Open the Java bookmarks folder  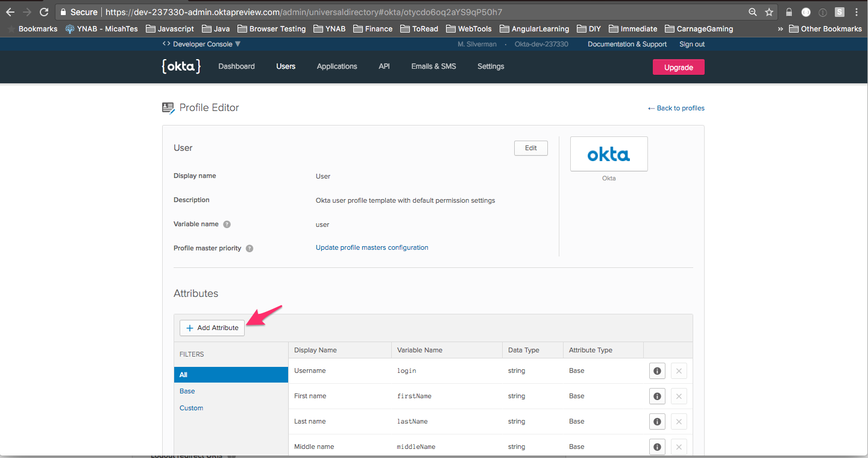pyautogui.click(x=216, y=28)
